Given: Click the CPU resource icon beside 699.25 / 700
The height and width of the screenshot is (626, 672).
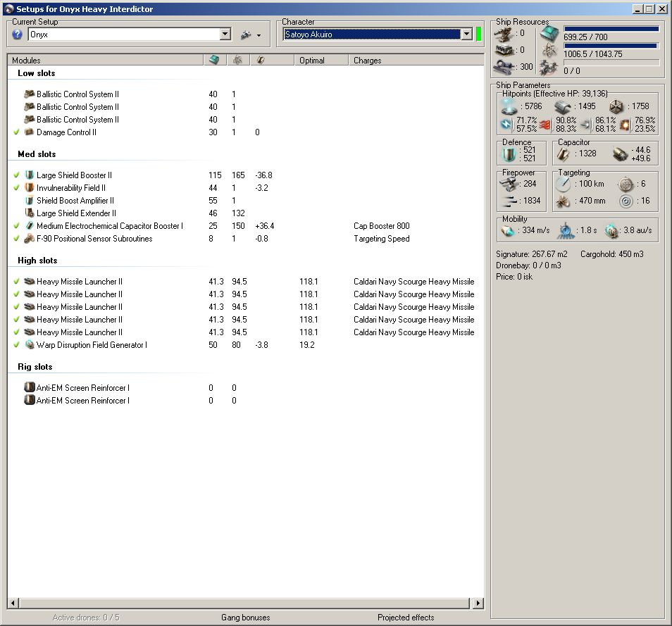Looking at the screenshot, I should 549,33.
